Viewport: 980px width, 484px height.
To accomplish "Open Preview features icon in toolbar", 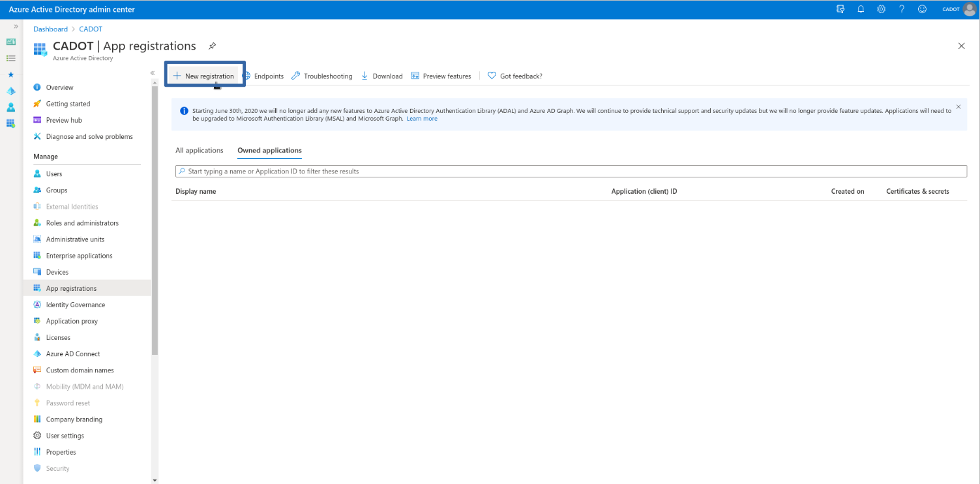I will click(415, 76).
